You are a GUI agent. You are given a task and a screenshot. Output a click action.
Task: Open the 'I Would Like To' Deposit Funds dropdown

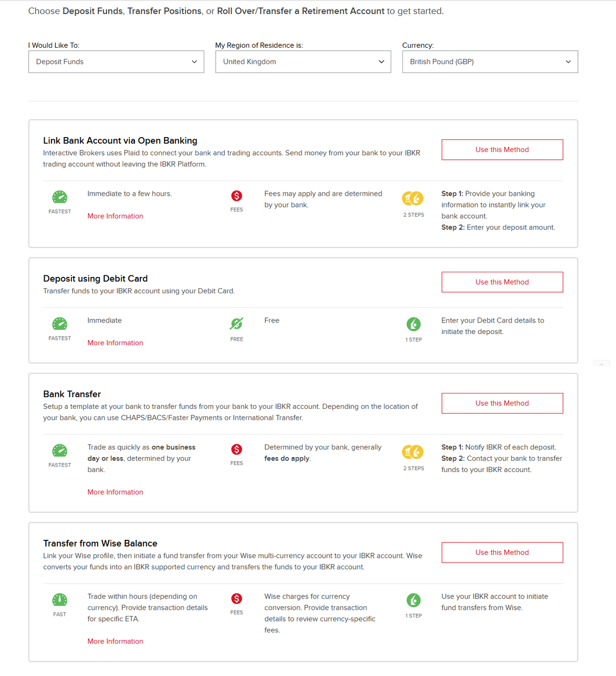pyautogui.click(x=116, y=62)
